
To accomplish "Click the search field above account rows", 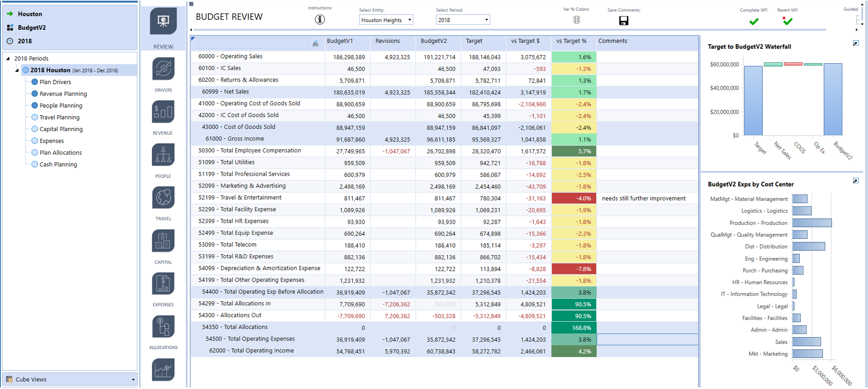I will point(253,43).
